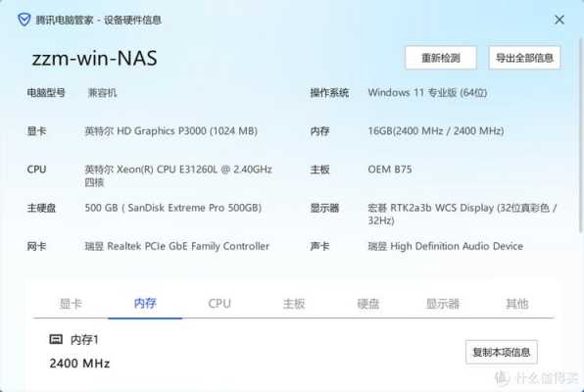The image size is (584, 392).
Task: Click the 2400 MHz value under 内存1
Action: (x=79, y=364)
